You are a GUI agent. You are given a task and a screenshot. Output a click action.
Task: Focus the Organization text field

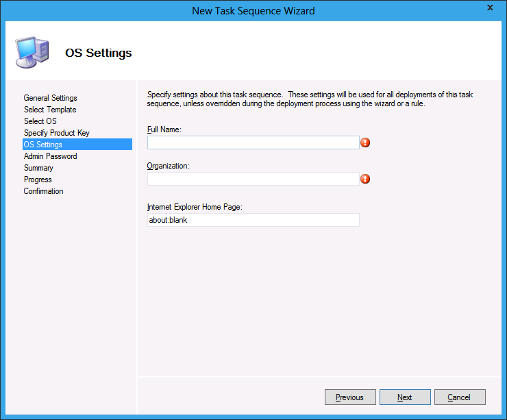(x=253, y=179)
